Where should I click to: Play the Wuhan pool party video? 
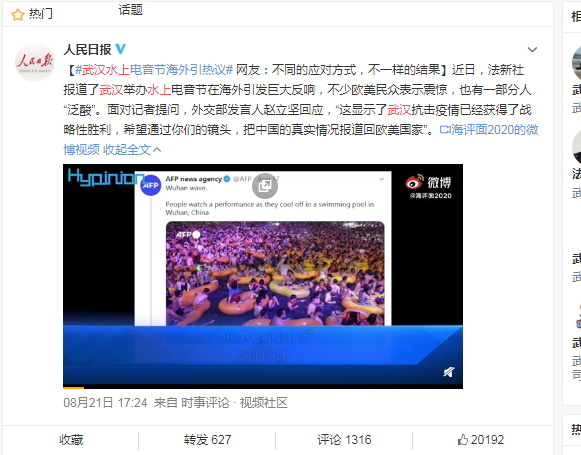[263, 276]
